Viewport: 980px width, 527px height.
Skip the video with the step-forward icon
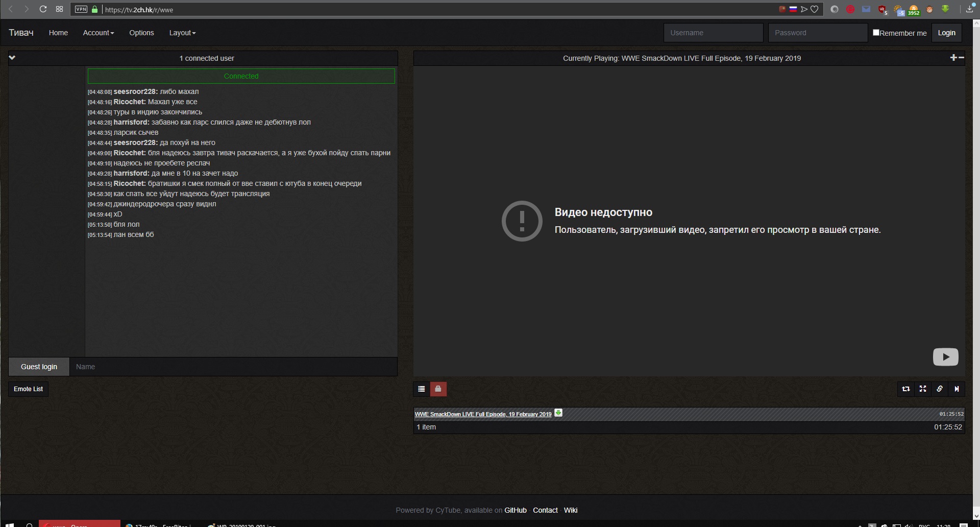pyautogui.click(x=957, y=389)
